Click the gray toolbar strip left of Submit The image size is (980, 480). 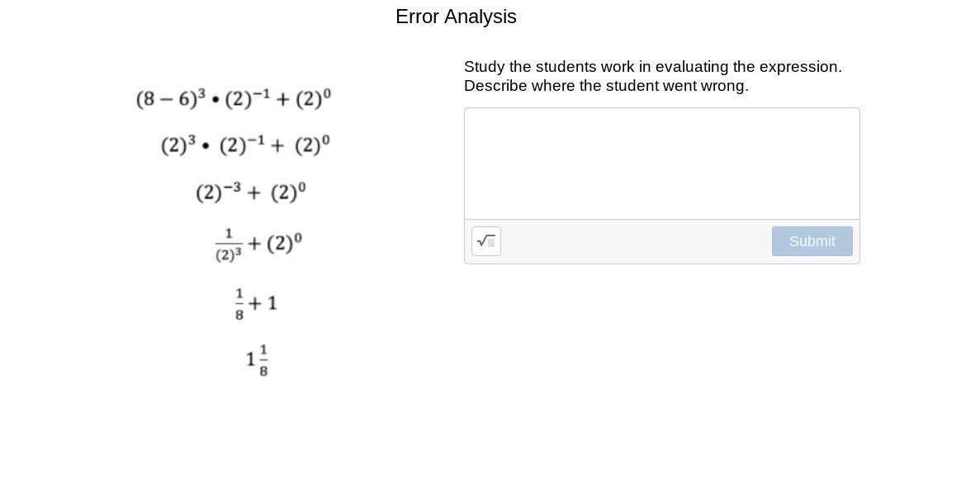[x=636, y=241]
